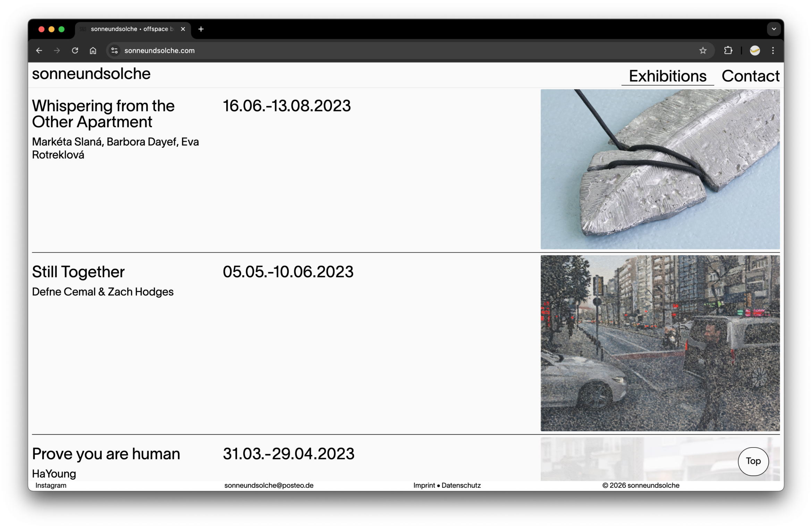Open the browser home page
The image size is (812, 528).
93,51
